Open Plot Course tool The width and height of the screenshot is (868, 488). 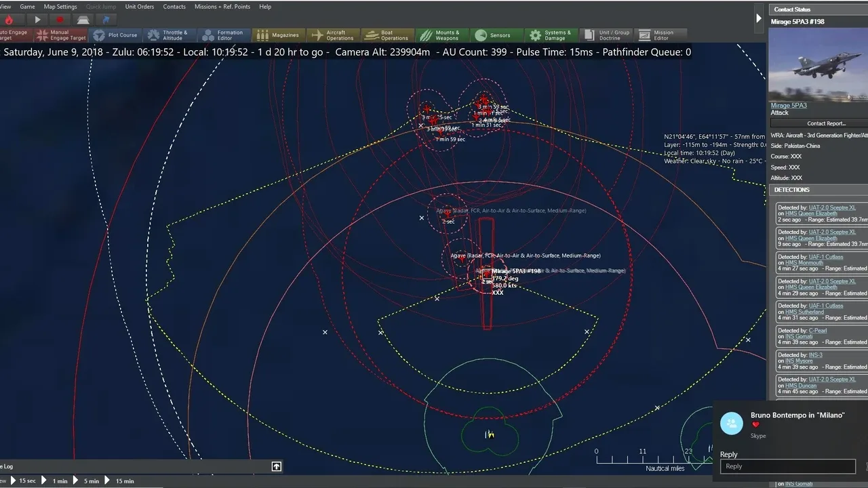tap(115, 35)
